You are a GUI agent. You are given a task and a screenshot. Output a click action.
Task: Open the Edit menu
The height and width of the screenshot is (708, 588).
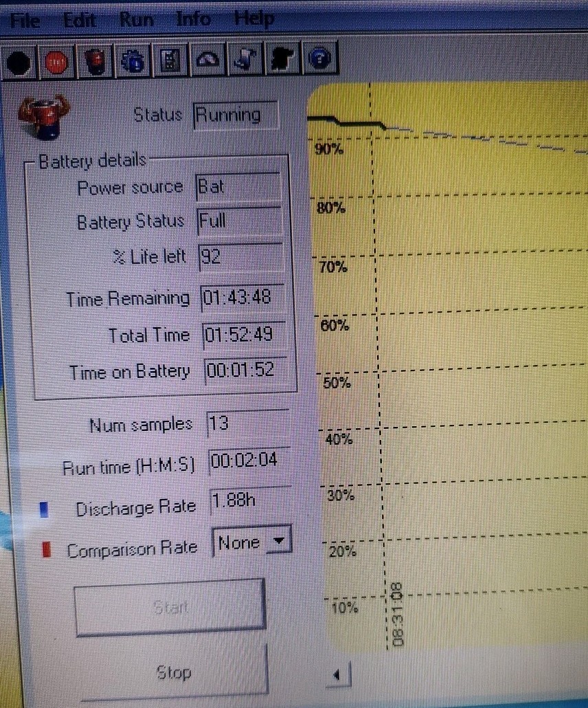coord(80,20)
